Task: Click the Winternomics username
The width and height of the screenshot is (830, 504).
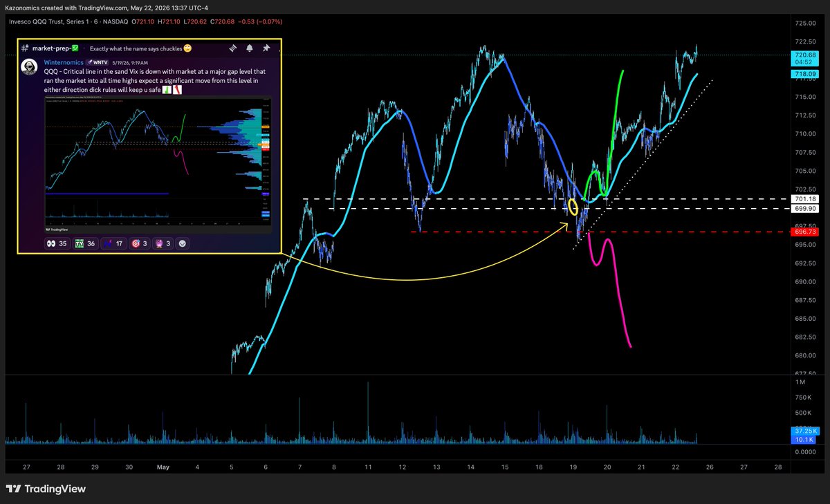Action: pyautogui.click(x=62, y=62)
